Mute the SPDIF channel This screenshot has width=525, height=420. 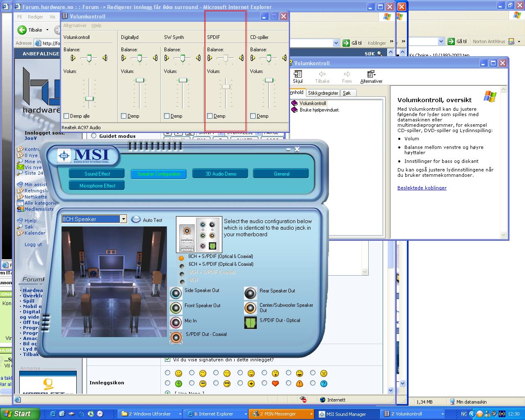tap(210, 116)
